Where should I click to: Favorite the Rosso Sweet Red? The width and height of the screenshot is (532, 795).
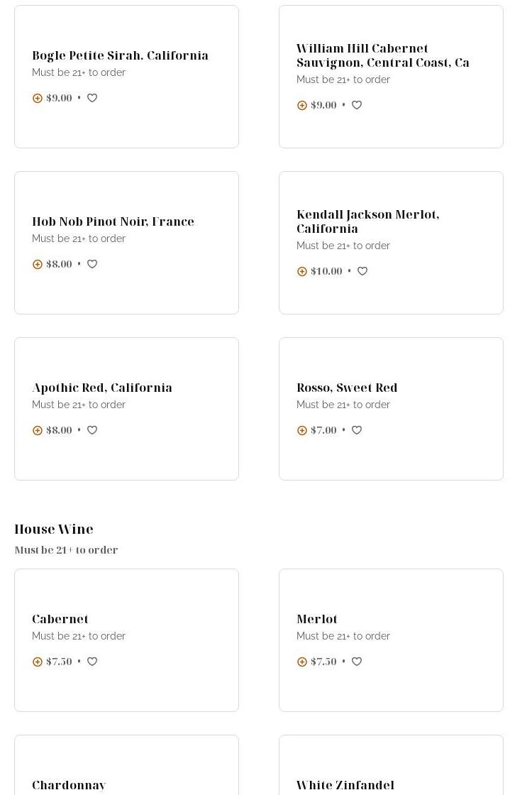tap(357, 430)
